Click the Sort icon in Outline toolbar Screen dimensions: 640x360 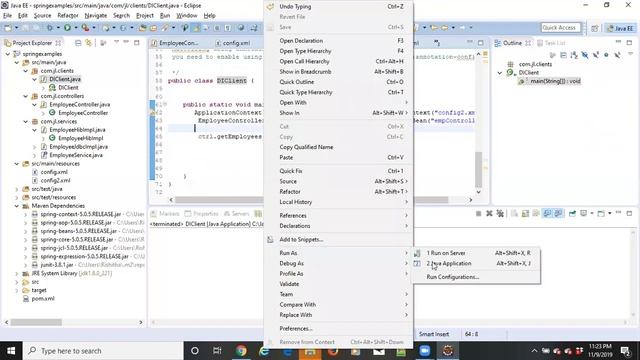(574, 55)
